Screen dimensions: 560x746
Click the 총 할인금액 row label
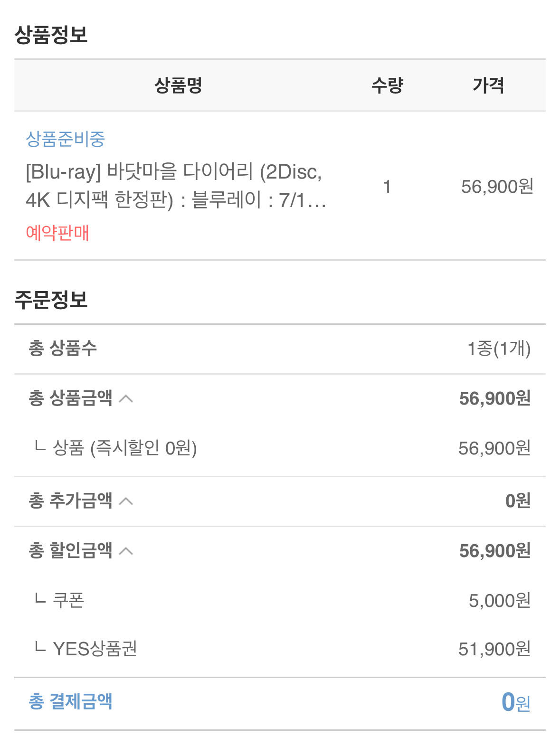point(70,550)
